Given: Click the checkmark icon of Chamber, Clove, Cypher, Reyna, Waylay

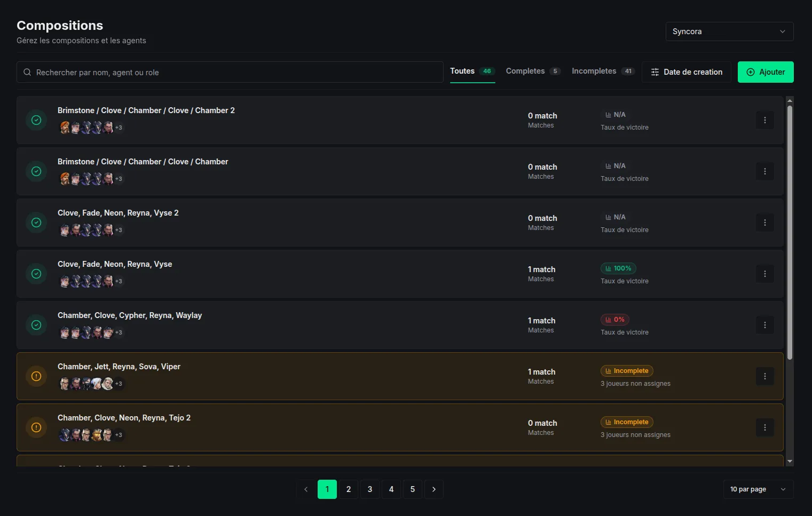Looking at the screenshot, I should [x=36, y=325].
